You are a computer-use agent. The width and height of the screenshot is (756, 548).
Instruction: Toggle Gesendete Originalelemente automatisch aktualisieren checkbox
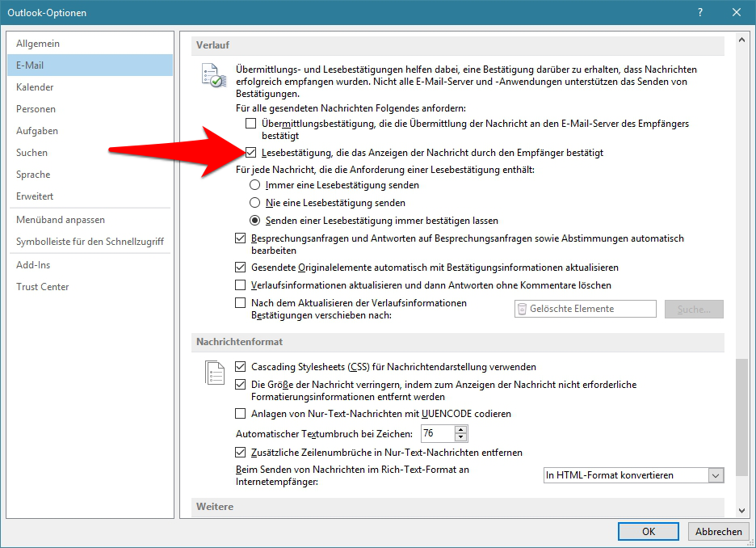tap(240, 268)
